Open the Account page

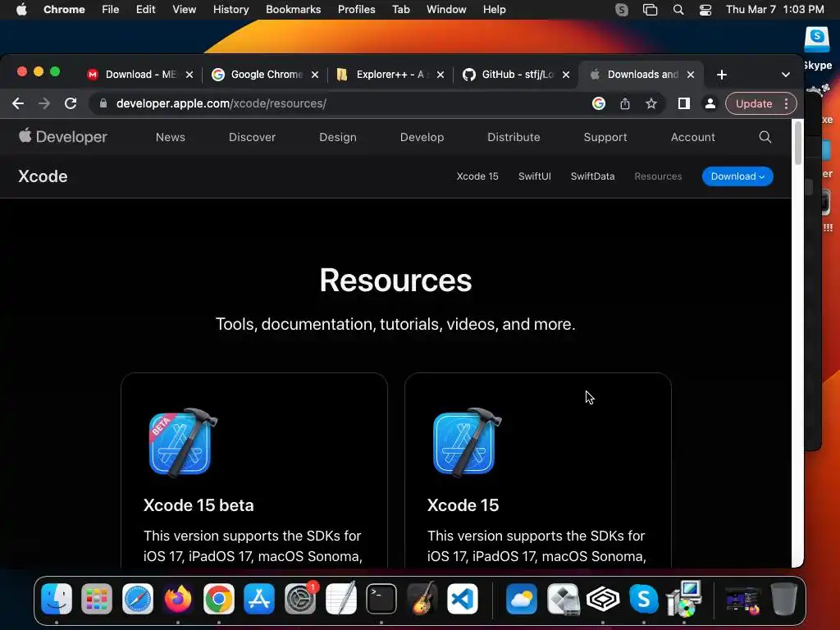pos(692,137)
